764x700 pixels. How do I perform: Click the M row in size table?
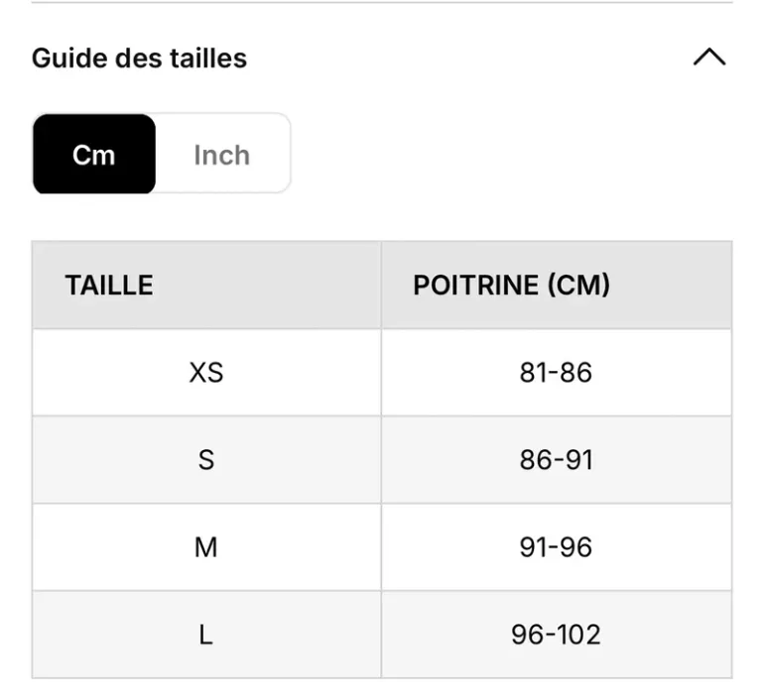(x=382, y=547)
